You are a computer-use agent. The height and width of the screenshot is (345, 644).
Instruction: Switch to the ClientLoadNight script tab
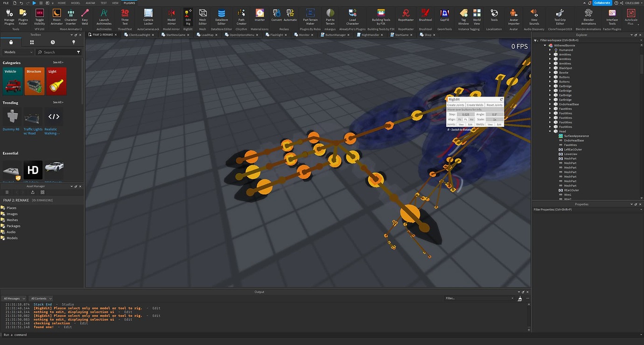click(140, 34)
